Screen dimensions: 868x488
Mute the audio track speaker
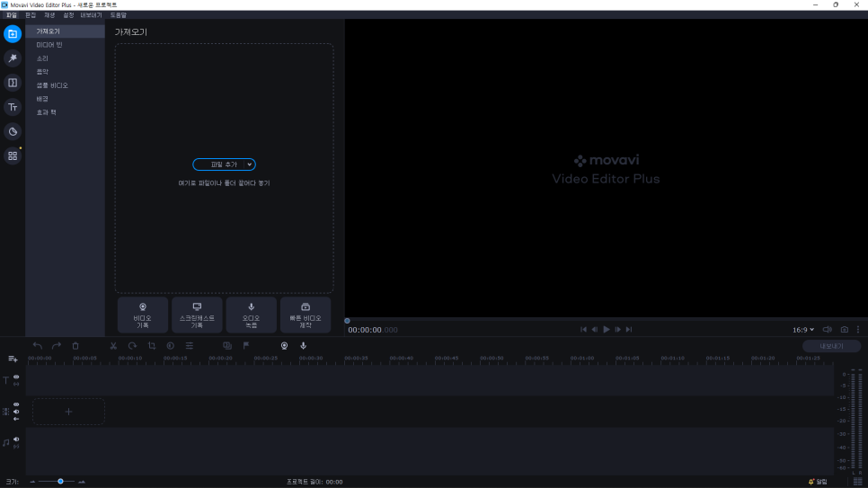click(16, 439)
